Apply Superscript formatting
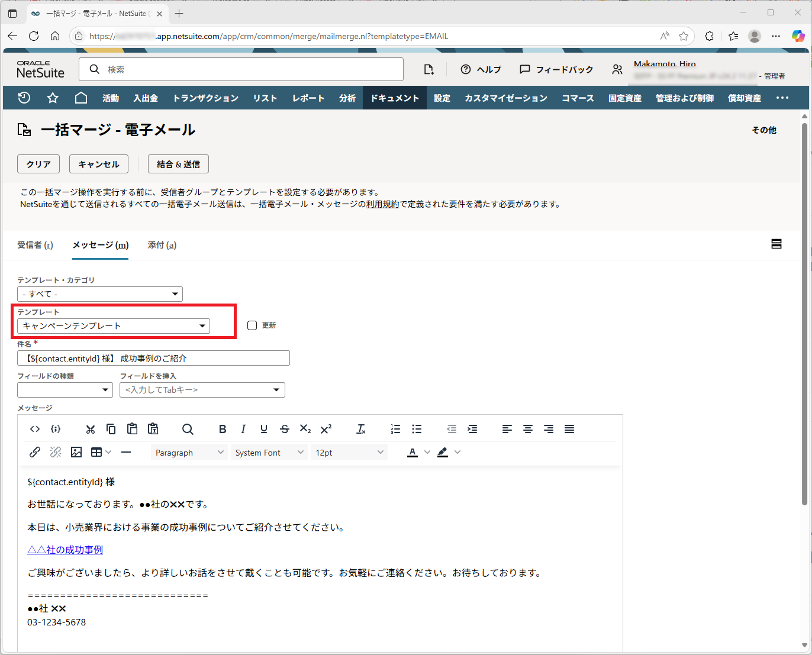The height and width of the screenshot is (655, 812). [326, 429]
